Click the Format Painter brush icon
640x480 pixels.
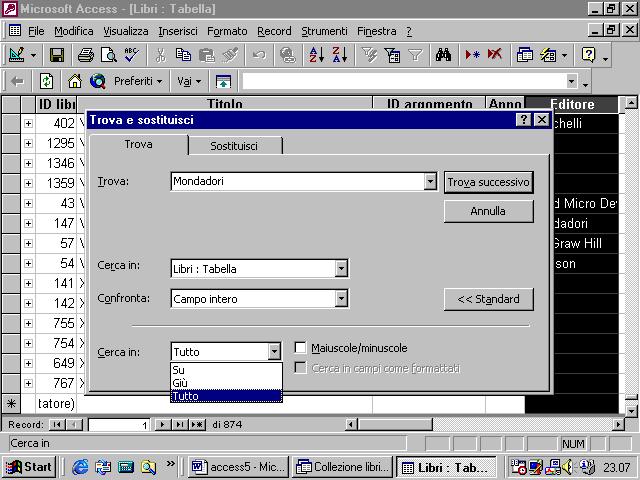(x=230, y=55)
